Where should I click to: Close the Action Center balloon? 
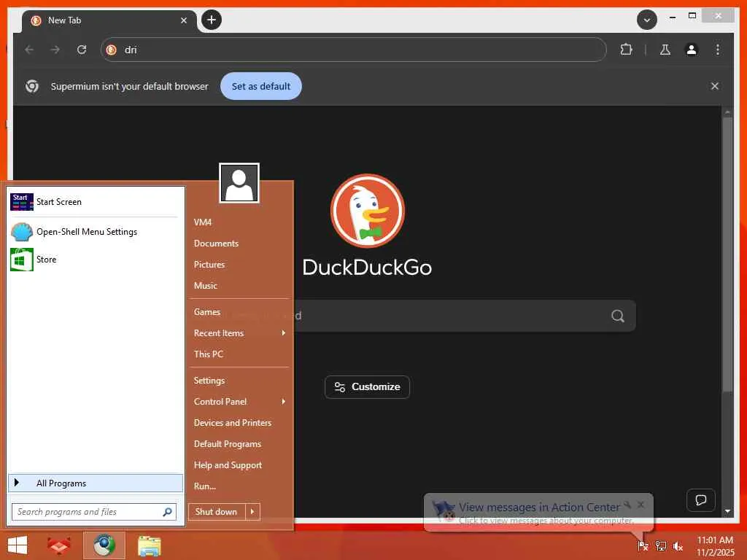click(640, 505)
